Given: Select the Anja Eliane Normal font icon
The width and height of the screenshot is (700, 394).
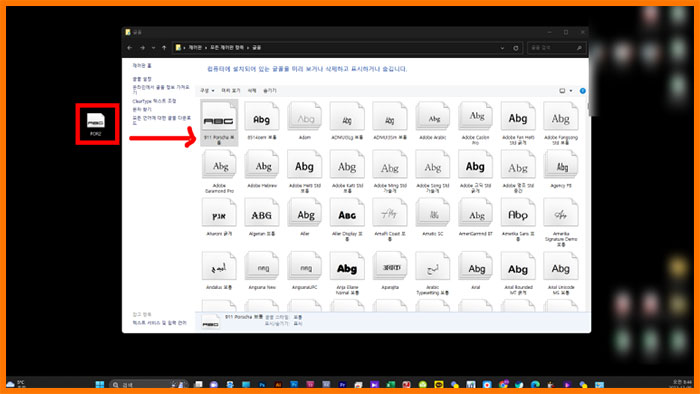Looking at the screenshot, I should pyautogui.click(x=347, y=267).
